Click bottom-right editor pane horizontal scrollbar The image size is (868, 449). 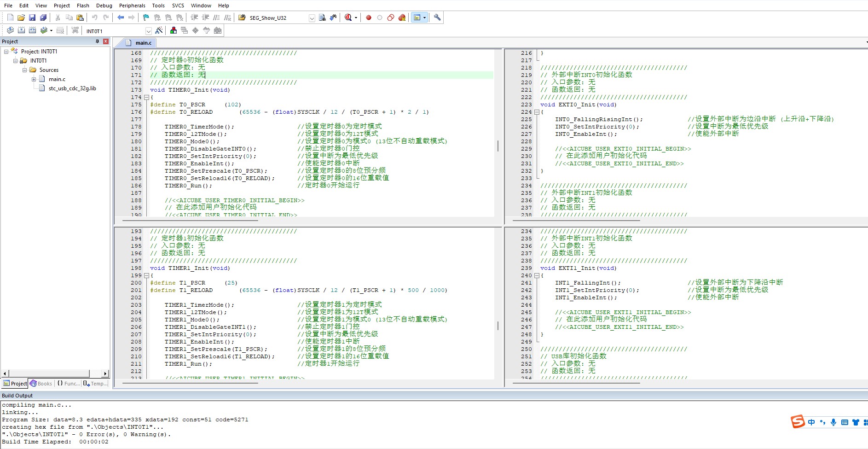576,383
